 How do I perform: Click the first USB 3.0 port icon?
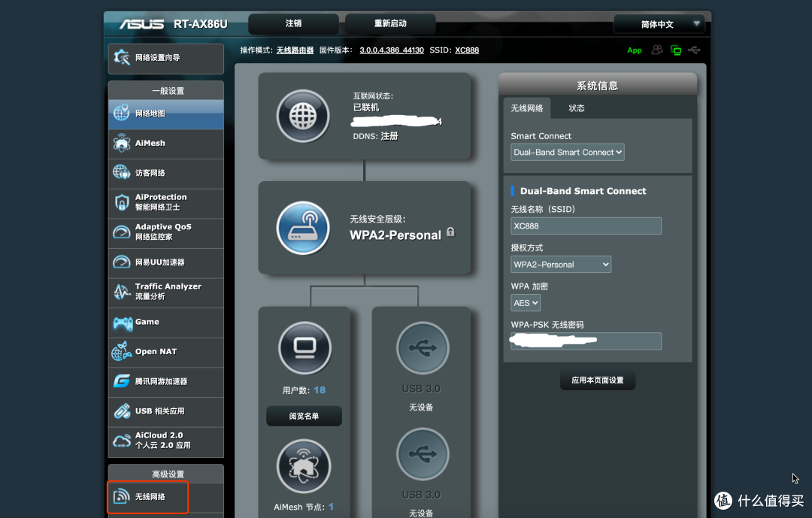coord(423,348)
